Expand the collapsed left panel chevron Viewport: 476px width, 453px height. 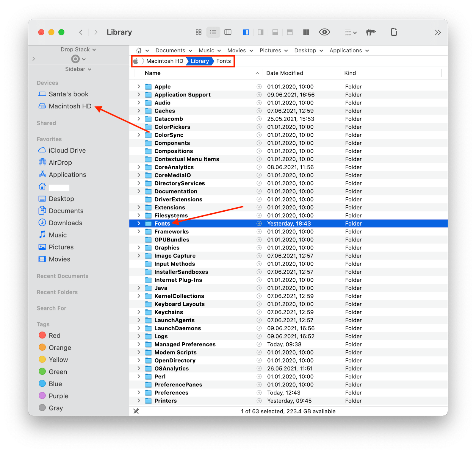(x=34, y=59)
